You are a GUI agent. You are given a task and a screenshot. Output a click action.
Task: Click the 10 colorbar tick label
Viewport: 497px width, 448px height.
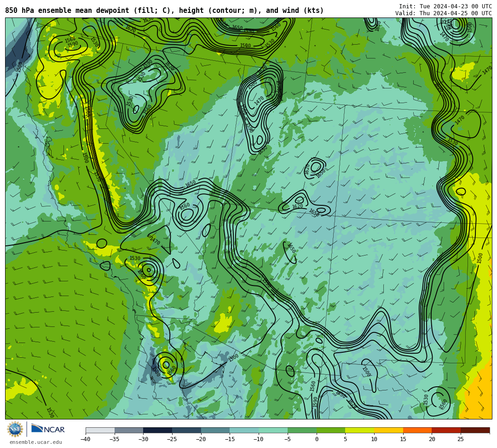pos(374,439)
